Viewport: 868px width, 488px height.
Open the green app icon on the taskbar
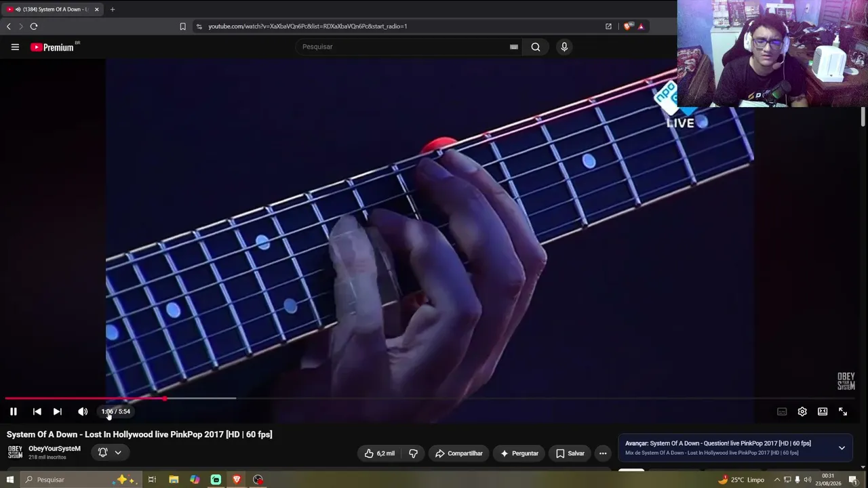point(216,480)
